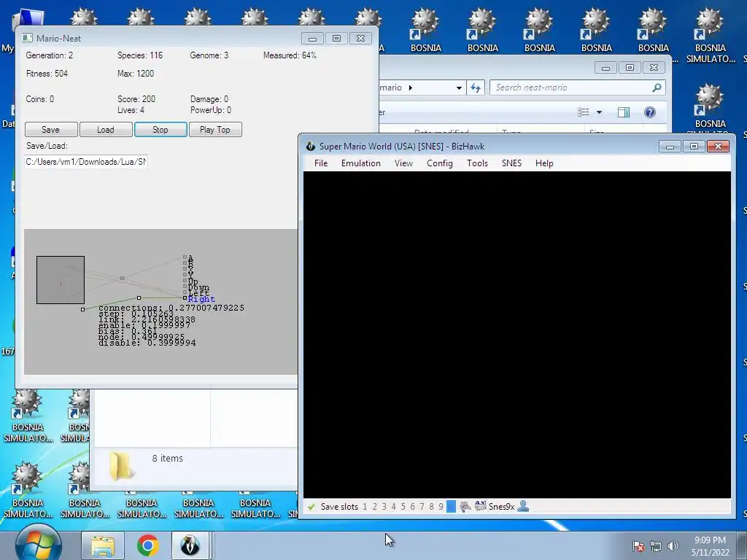This screenshot has width=747, height=560.
Task: Click the Play Top button
Action: pos(215,130)
